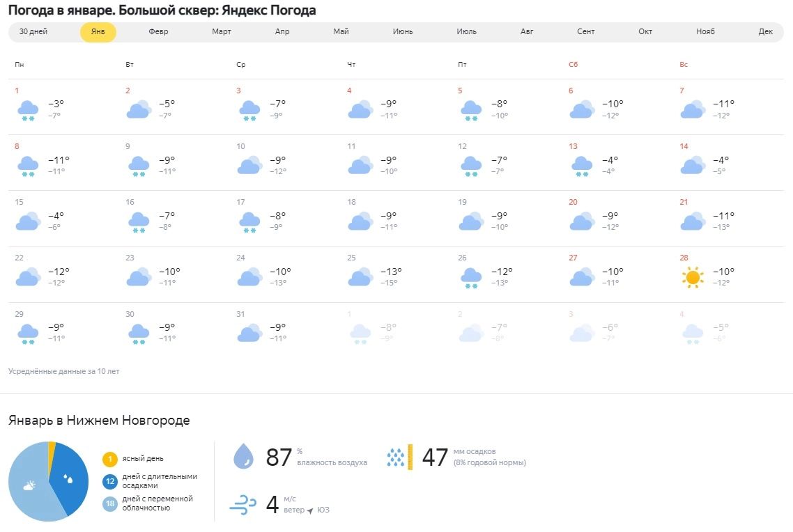Click the cloudy icon on January 31
The image size is (793, 532).
pos(249,333)
